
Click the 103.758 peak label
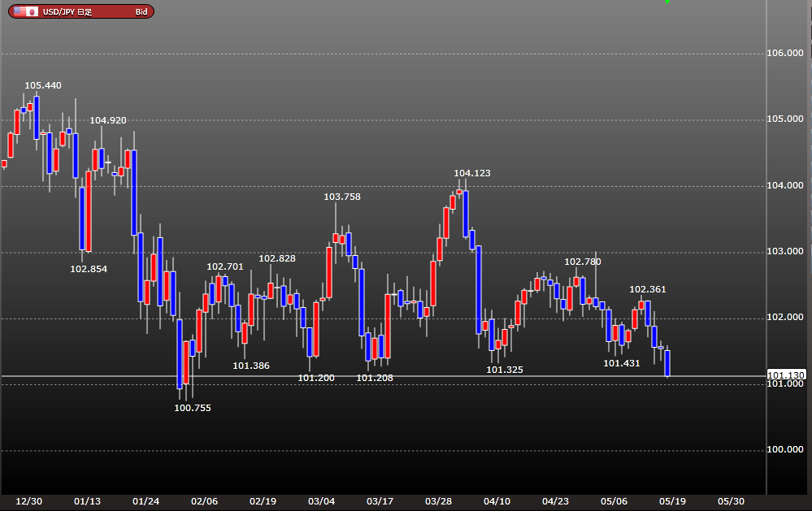click(341, 197)
